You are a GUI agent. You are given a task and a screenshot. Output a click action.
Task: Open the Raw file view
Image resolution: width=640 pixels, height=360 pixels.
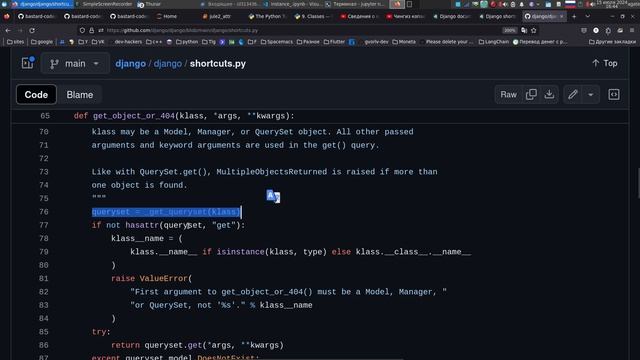pos(508,95)
